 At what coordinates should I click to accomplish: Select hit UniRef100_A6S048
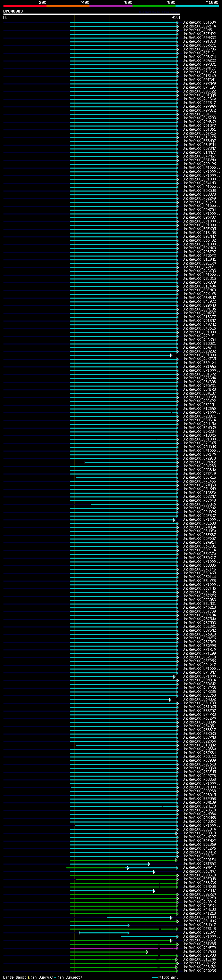coord(199,501)
